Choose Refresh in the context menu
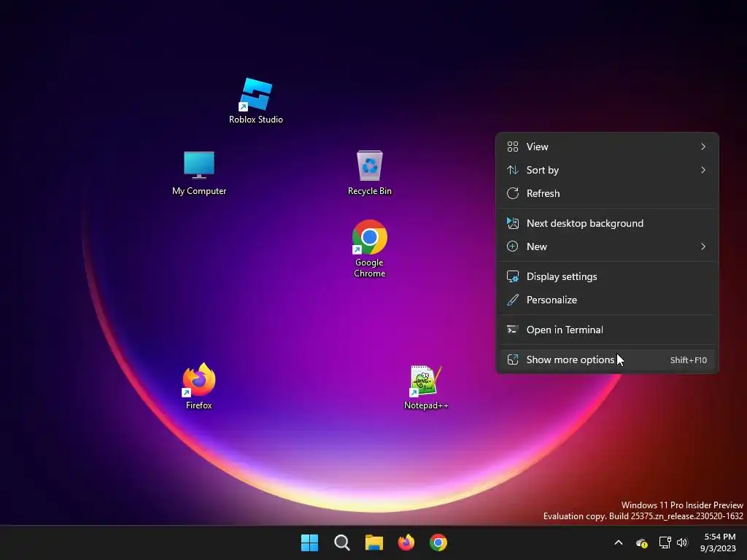This screenshot has height=560, width=747. pos(608,193)
